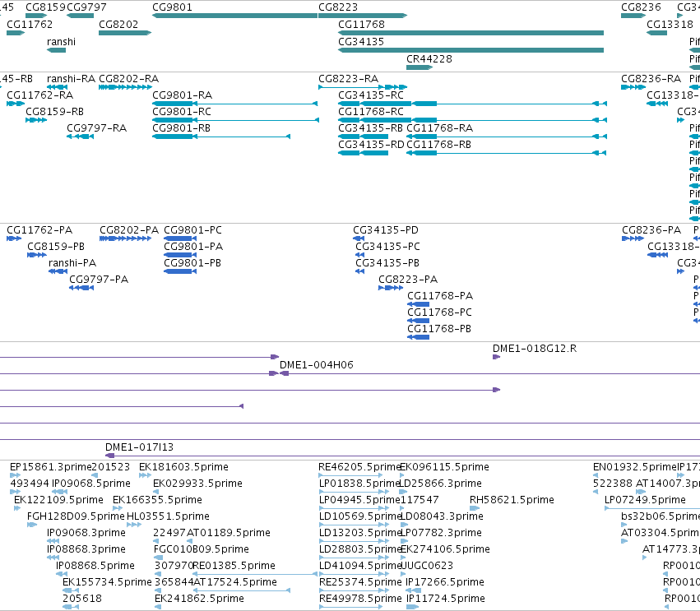Select transcript CG9801-RA
700x611 pixels.
[182, 95]
